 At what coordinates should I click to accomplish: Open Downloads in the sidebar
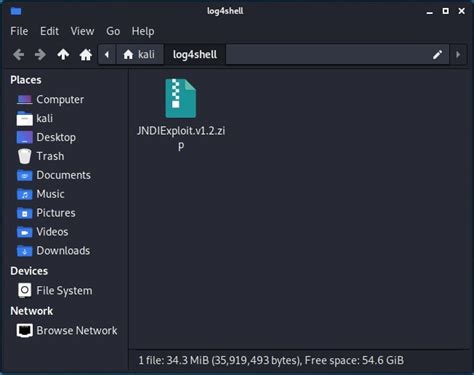click(x=53, y=251)
